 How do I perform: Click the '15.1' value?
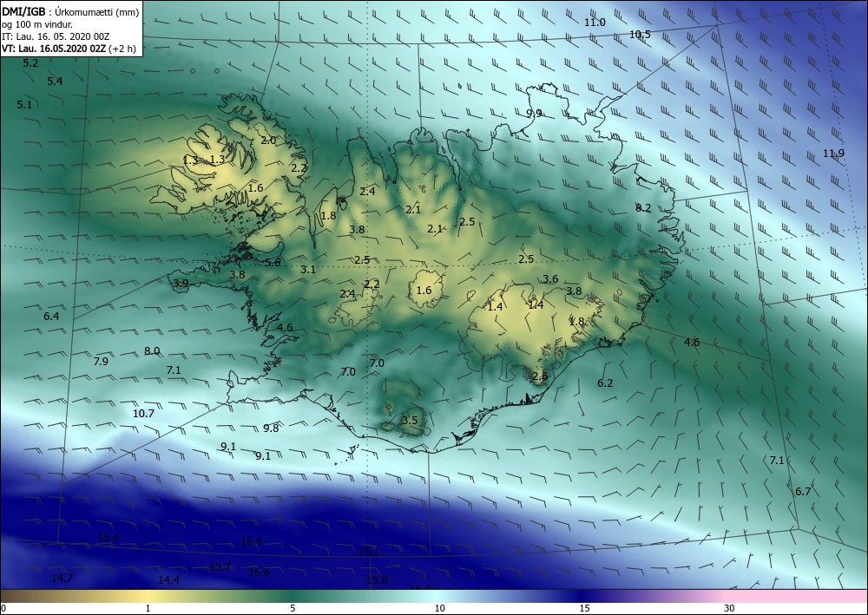click(x=369, y=552)
